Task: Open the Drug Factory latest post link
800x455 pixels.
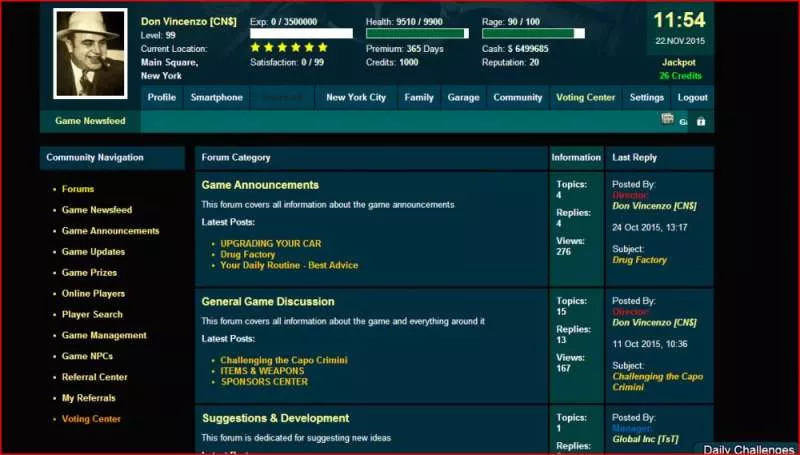Action: 247,254
